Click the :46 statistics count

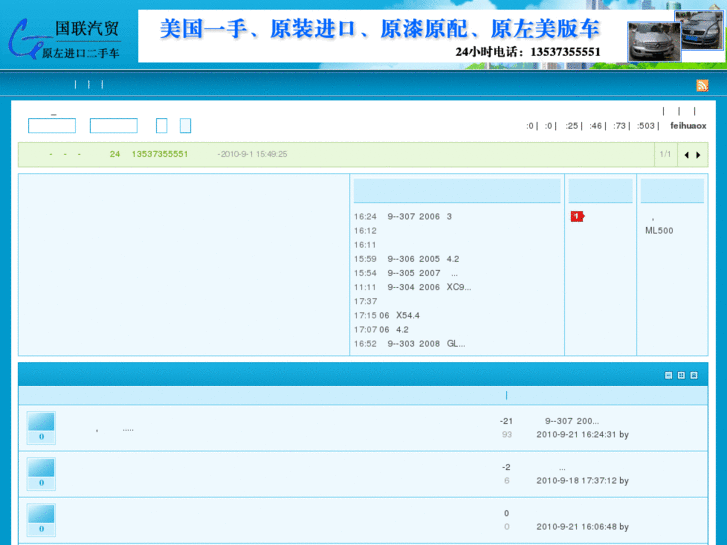click(595, 126)
